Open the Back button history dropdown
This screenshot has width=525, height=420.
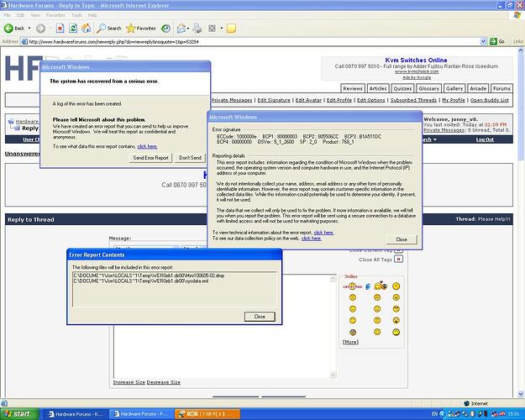(29, 29)
